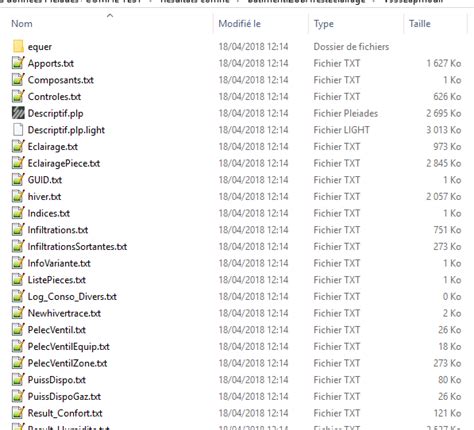Click the Result_Confort.txt file icon
The height and width of the screenshot is (430, 474).
tap(18, 413)
